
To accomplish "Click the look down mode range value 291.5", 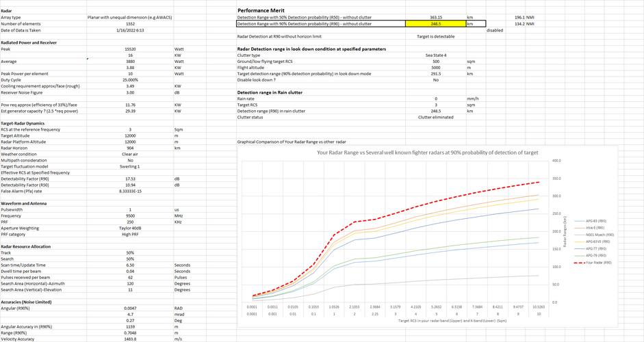I will (436, 74).
